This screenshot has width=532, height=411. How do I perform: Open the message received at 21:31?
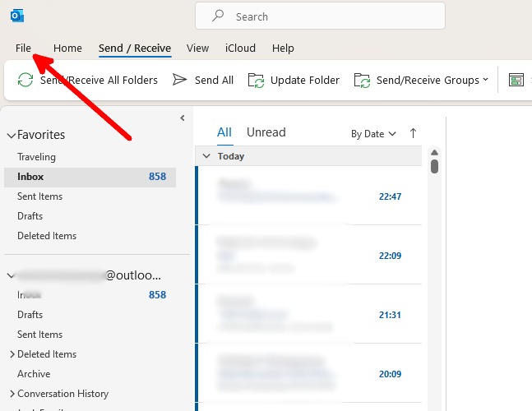(x=308, y=314)
